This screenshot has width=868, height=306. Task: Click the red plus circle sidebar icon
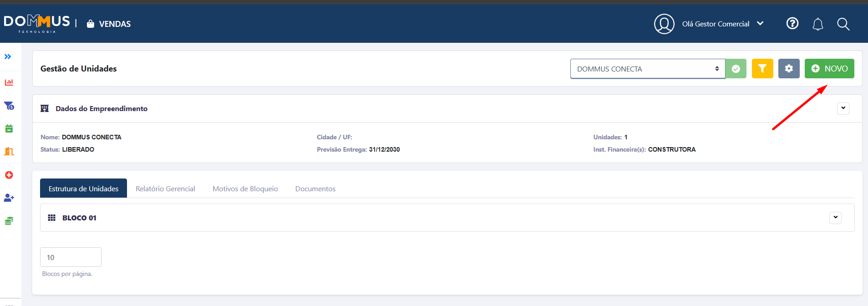(9, 175)
